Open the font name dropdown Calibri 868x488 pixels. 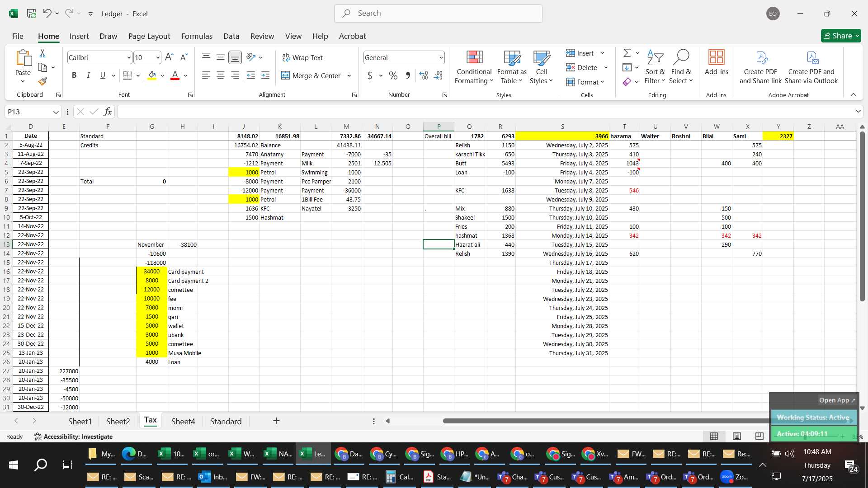[128, 58]
